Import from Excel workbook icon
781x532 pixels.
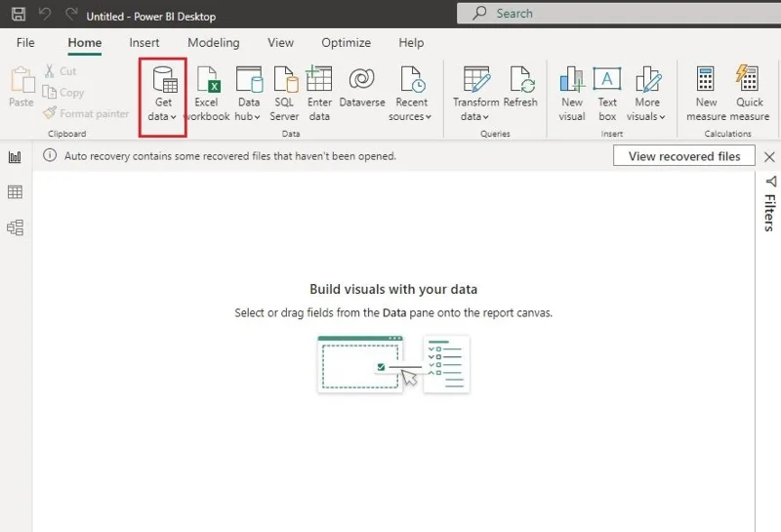[x=208, y=80]
